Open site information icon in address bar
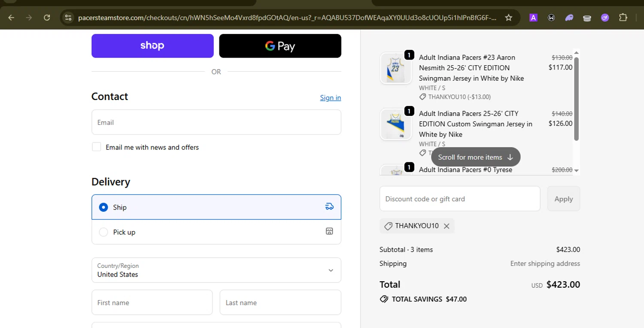Screen dimensions: 644x328 point(68,18)
